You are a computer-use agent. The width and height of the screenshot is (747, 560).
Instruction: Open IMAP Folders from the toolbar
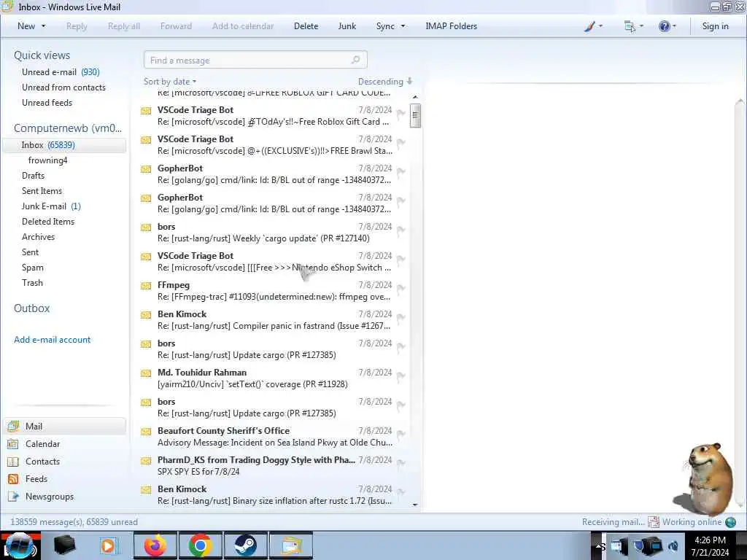451,26
